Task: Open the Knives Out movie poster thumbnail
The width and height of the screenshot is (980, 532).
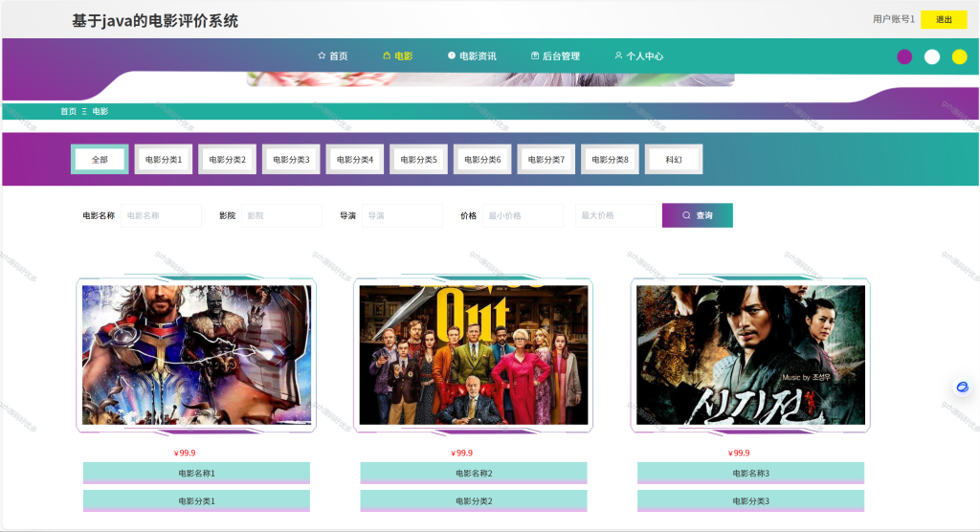Action: [x=474, y=355]
